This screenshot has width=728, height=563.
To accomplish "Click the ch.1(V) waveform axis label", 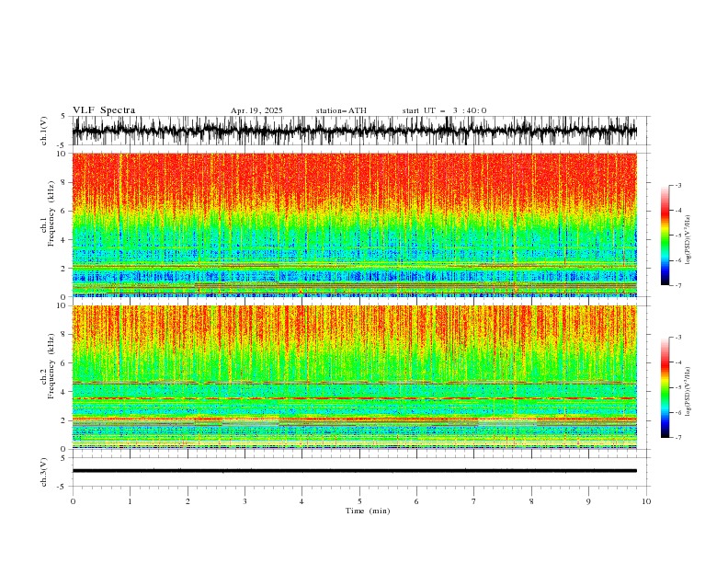I will pos(44,131).
